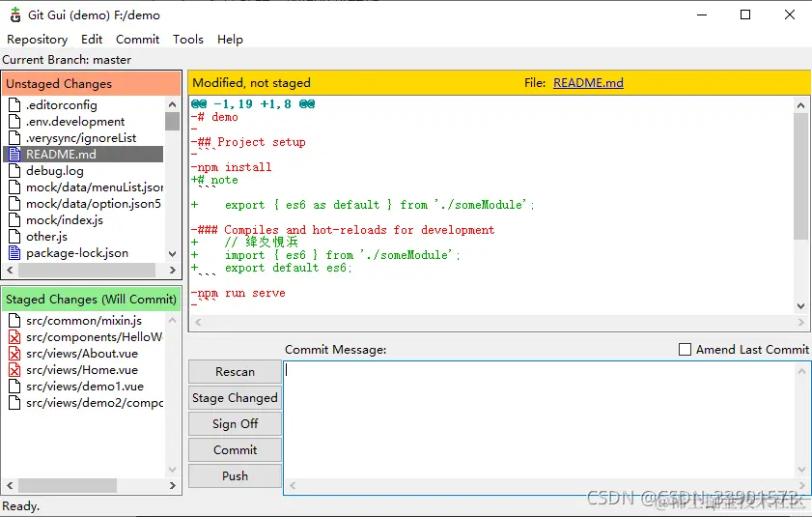
Task: Open the Edit menu
Action: [92, 40]
